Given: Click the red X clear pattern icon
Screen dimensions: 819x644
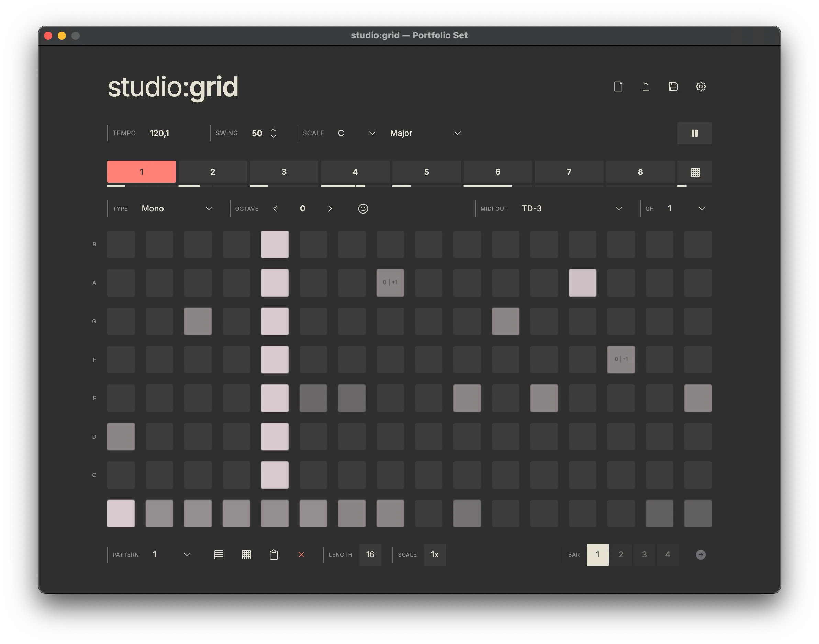Looking at the screenshot, I should (301, 555).
